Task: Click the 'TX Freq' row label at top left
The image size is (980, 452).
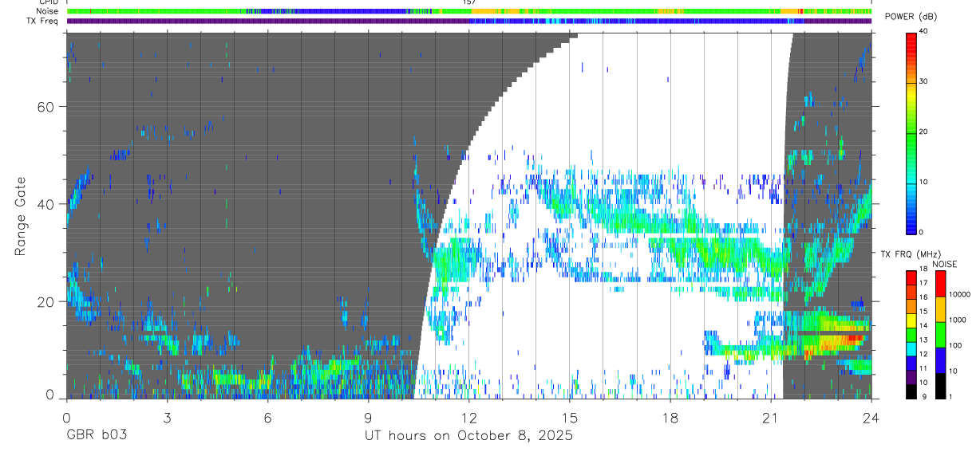Action: [x=42, y=21]
